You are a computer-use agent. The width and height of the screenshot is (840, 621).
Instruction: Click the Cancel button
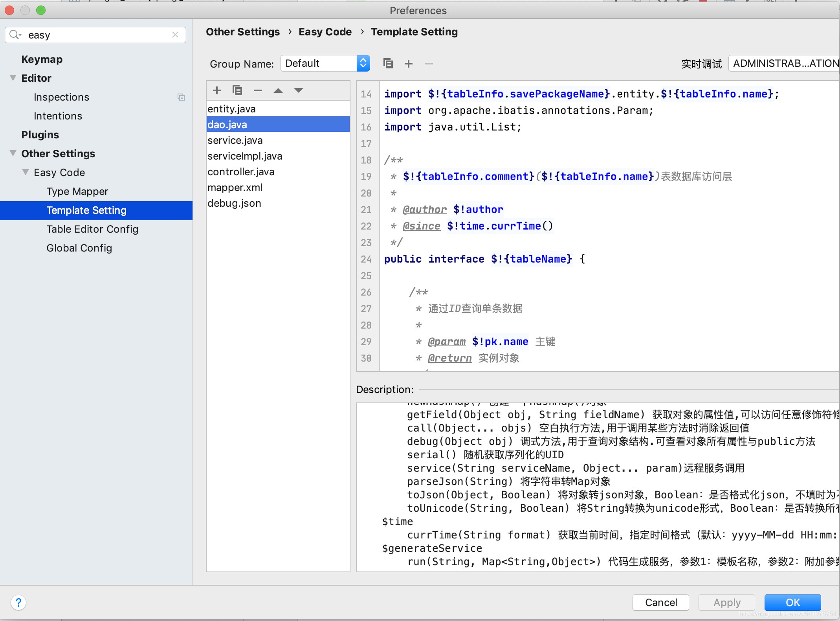point(661,602)
